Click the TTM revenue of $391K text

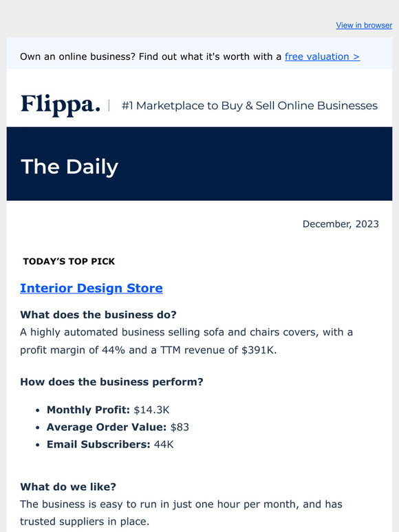(x=218, y=350)
